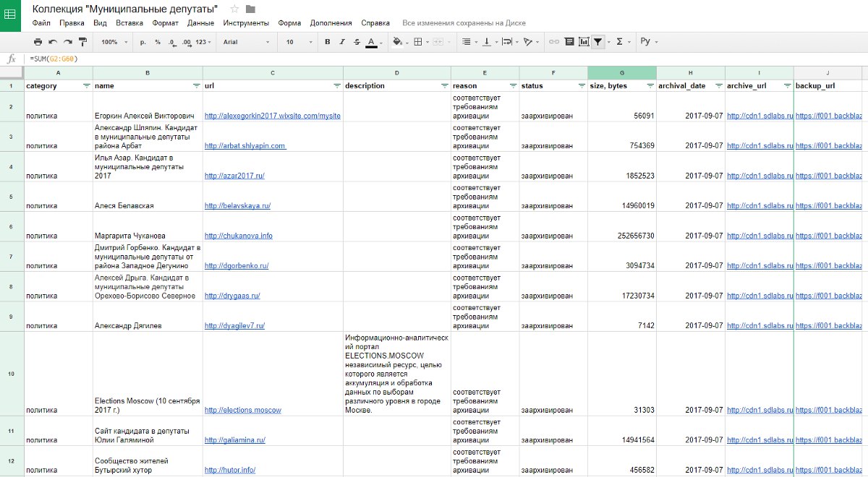Toggle italic formatting
The image size is (868, 477).
click(x=341, y=42)
